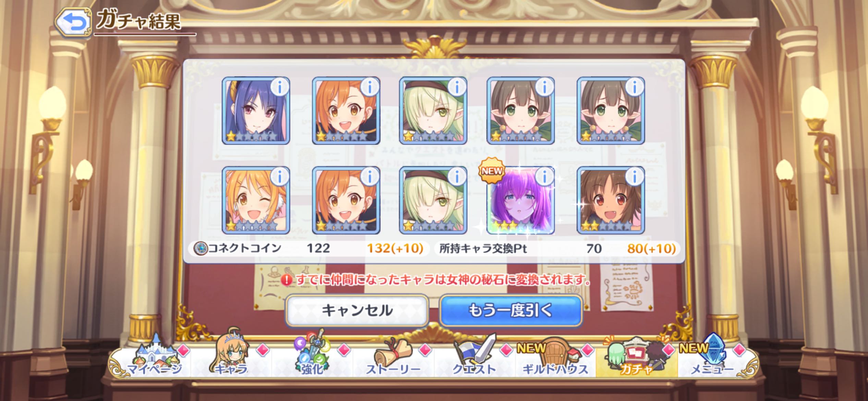Open info for the brown-haired two-star character

tap(635, 177)
